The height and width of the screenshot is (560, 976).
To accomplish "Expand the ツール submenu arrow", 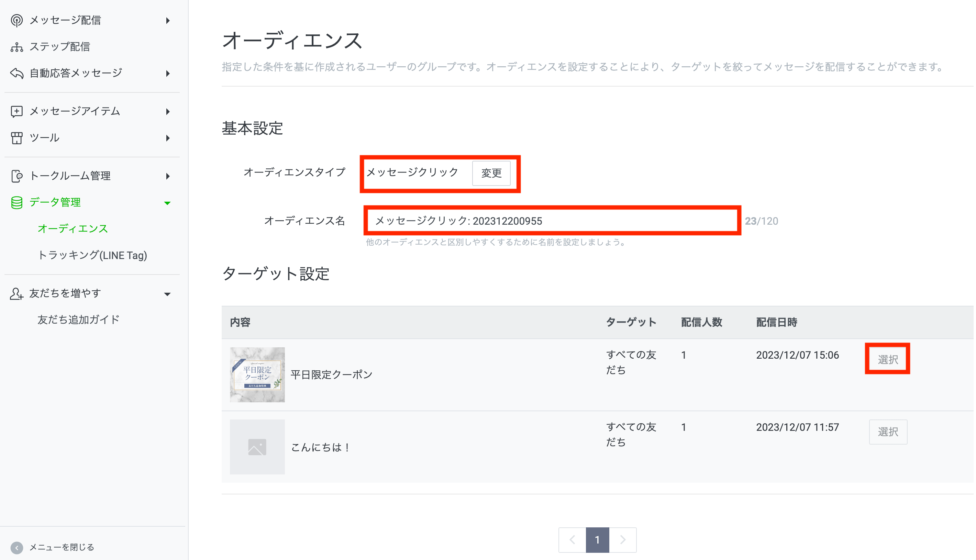I will point(168,138).
